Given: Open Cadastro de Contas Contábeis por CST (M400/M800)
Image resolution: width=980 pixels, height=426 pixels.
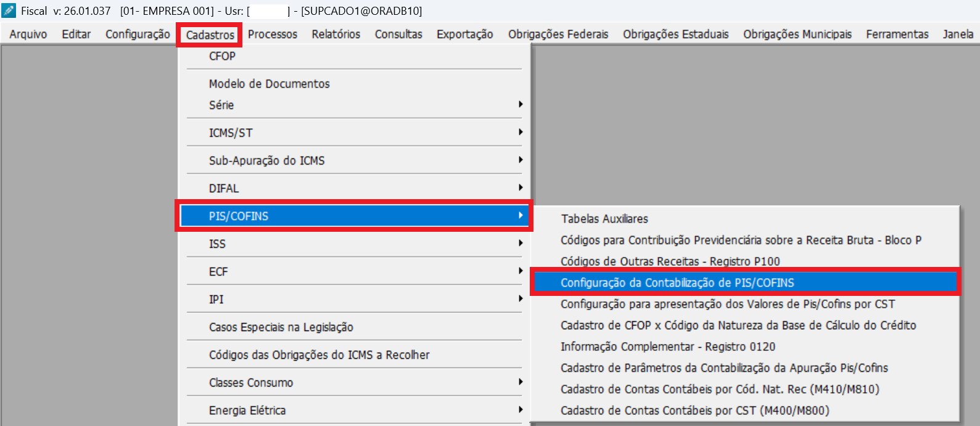Looking at the screenshot, I should pos(745,410).
